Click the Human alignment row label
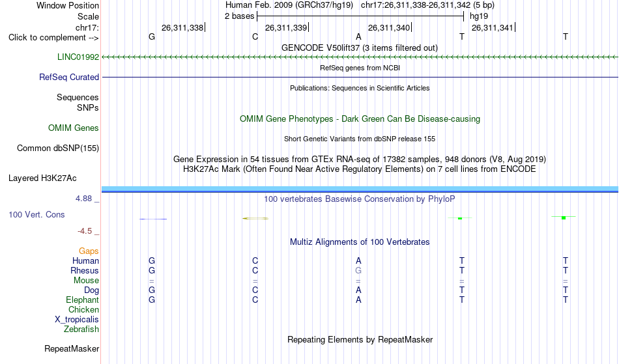Viewport: 619px width, 364px height. [x=85, y=261]
